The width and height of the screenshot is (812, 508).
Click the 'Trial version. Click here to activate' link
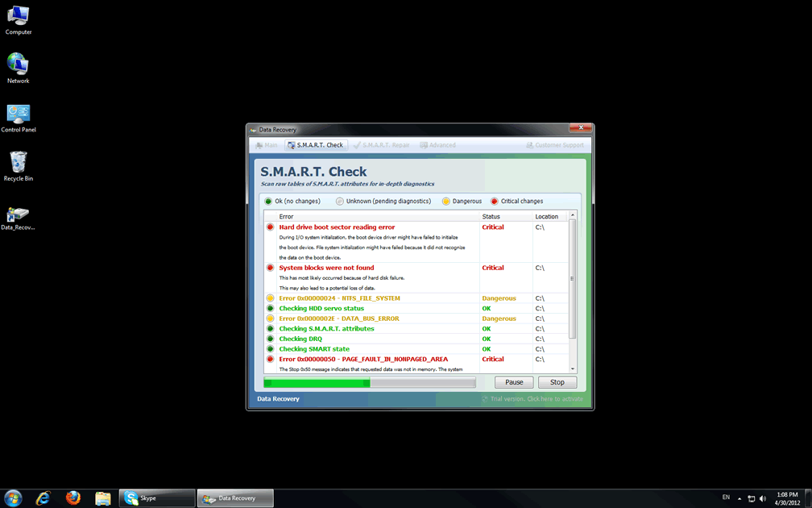pos(532,399)
